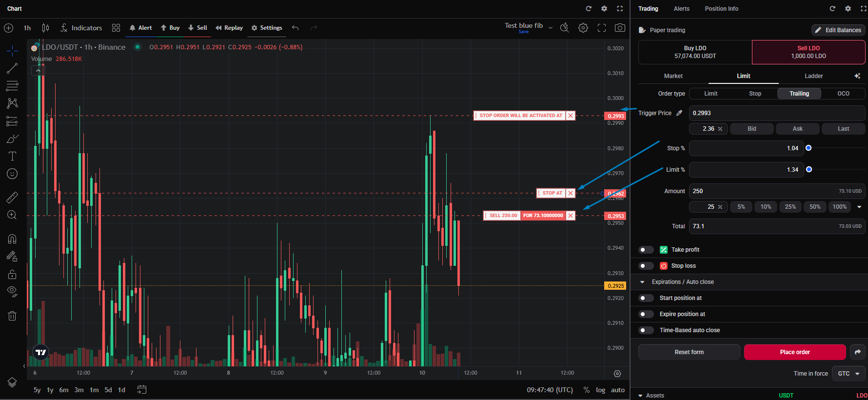Lock all drawing tools

pos(12,274)
